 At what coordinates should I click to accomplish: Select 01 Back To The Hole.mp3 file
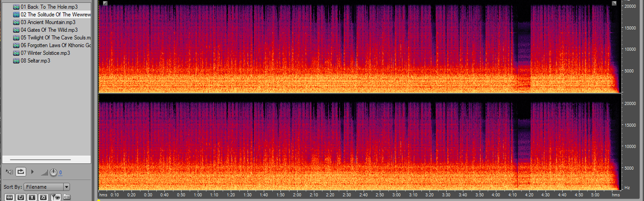pos(49,7)
